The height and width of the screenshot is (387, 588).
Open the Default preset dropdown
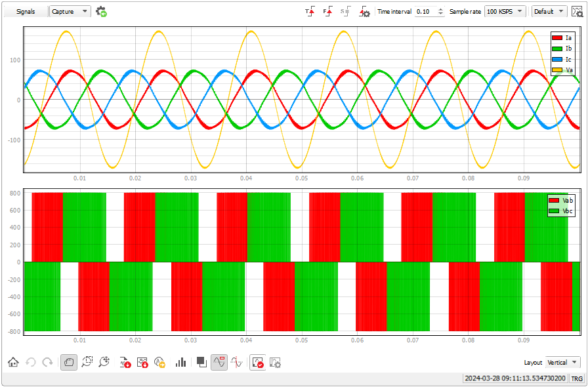(549, 12)
